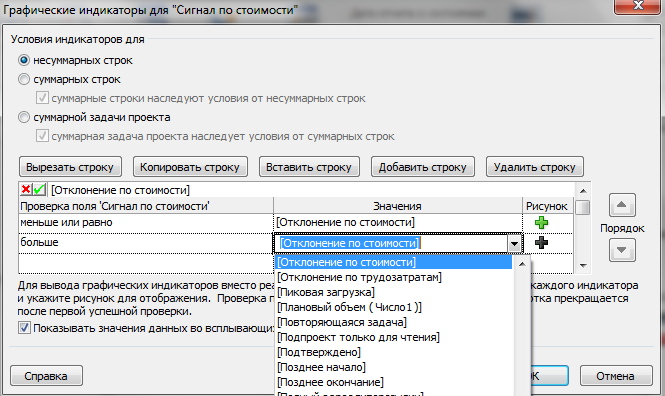This screenshot has height=396, width=665.
Task: Click scrollbar thumb of conditions table
Action: (584, 208)
